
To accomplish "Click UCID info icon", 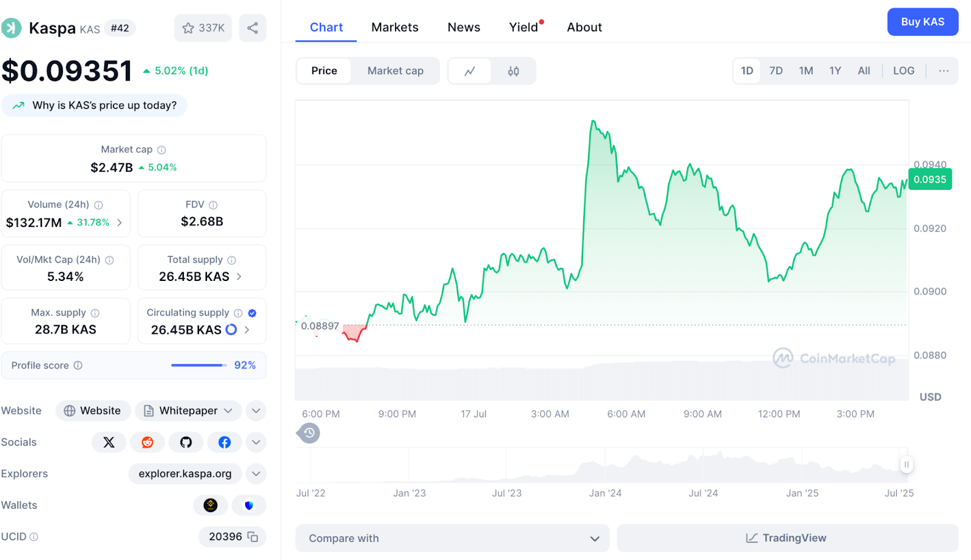I will pyautogui.click(x=34, y=537).
